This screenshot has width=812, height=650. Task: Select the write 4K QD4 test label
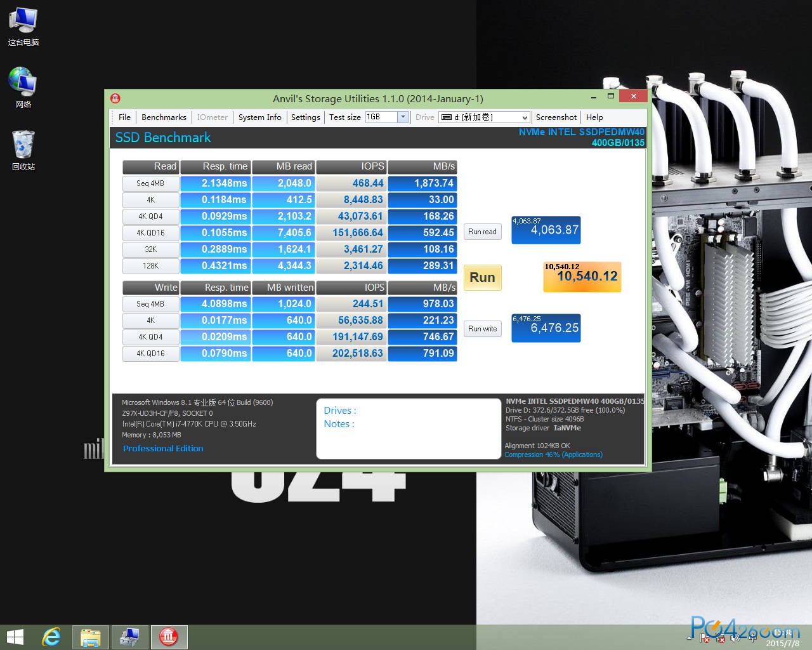coord(150,337)
